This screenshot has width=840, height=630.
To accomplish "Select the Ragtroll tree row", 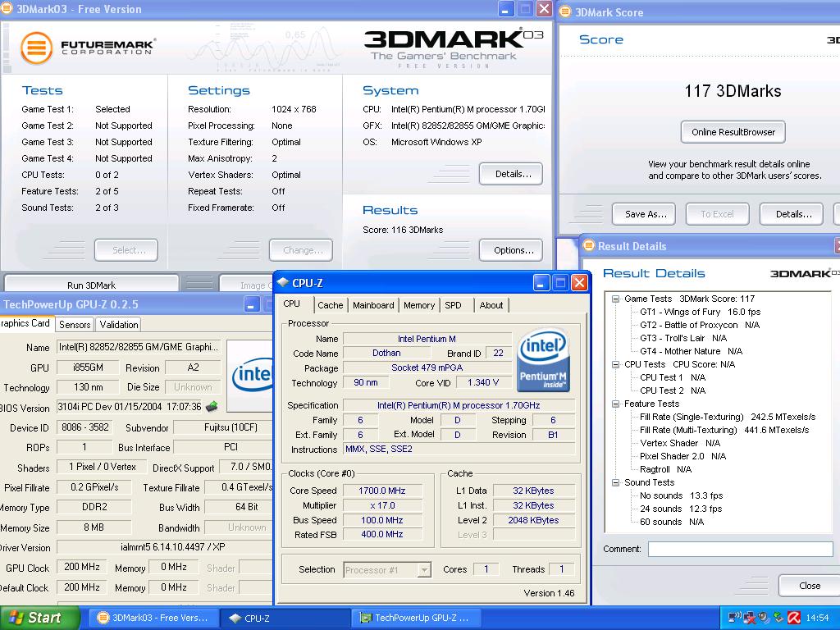I will [x=665, y=469].
